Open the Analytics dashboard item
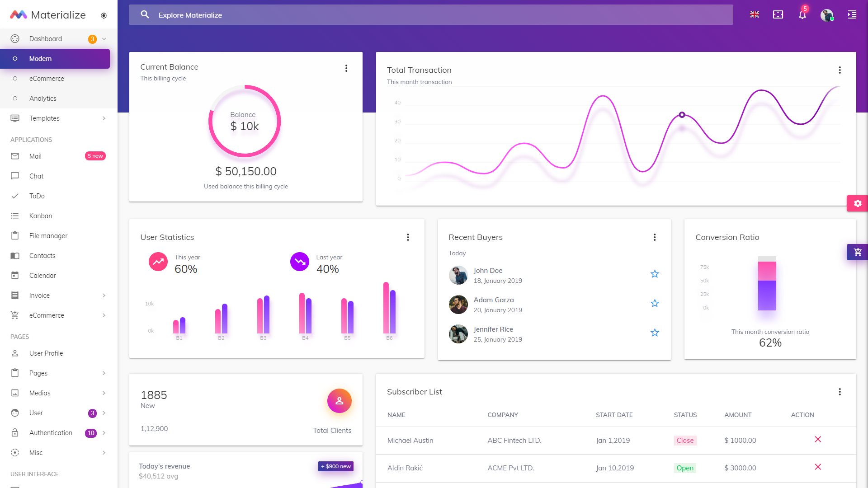The height and width of the screenshot is (488, 868). click(x=43, y=99)
